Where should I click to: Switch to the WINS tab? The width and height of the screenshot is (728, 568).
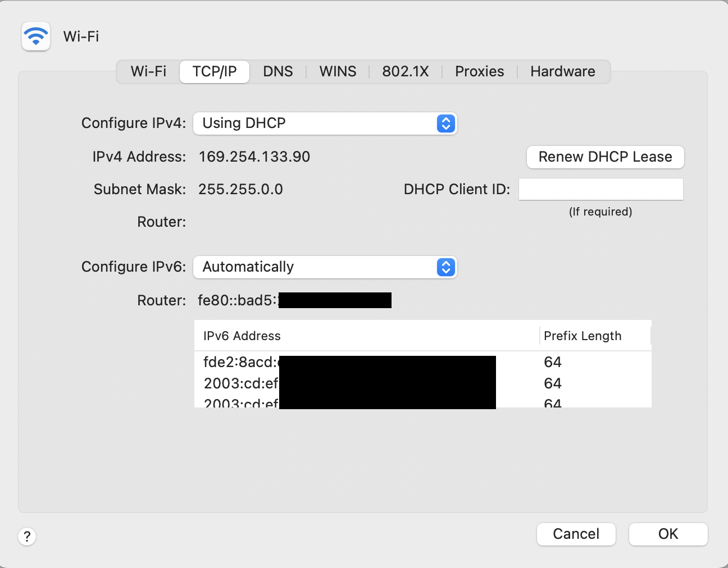[x=338, y=71]
